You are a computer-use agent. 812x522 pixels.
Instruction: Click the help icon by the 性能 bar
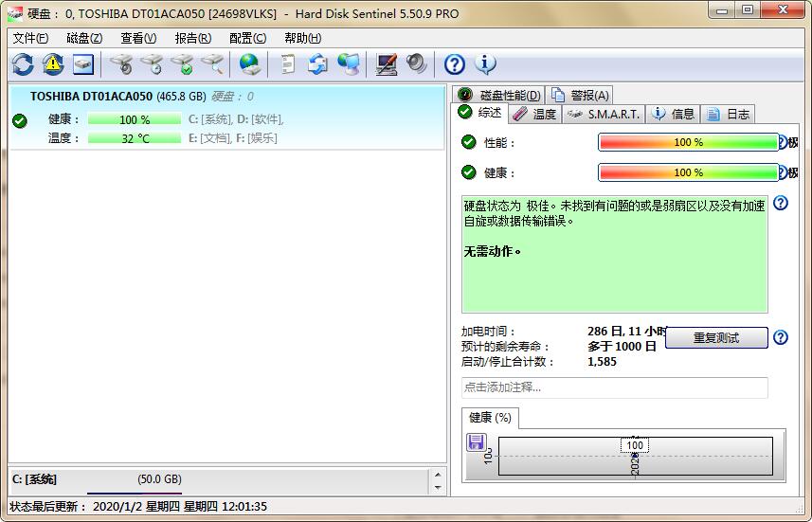[783, 142]
